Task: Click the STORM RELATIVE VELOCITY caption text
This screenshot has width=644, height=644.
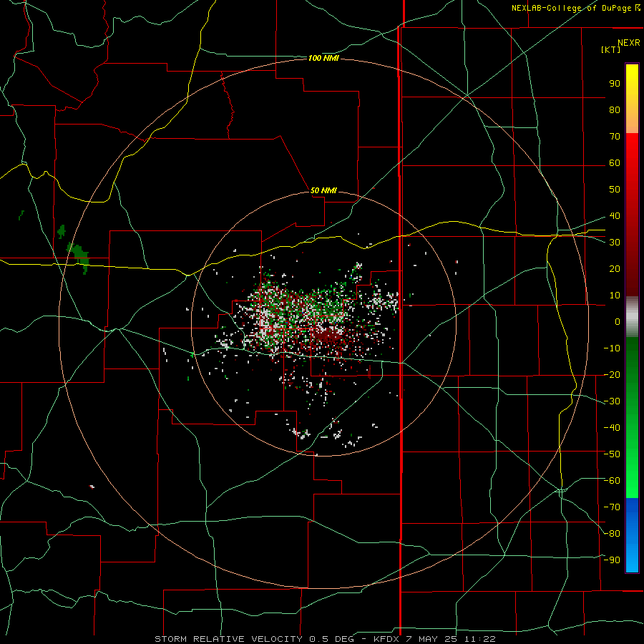Action: 228,639
